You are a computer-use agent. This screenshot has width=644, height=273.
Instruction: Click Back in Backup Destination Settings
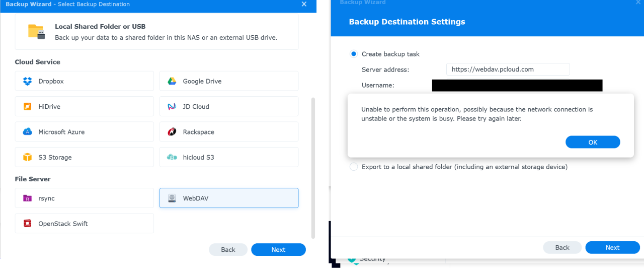click(x=562, y=247)
